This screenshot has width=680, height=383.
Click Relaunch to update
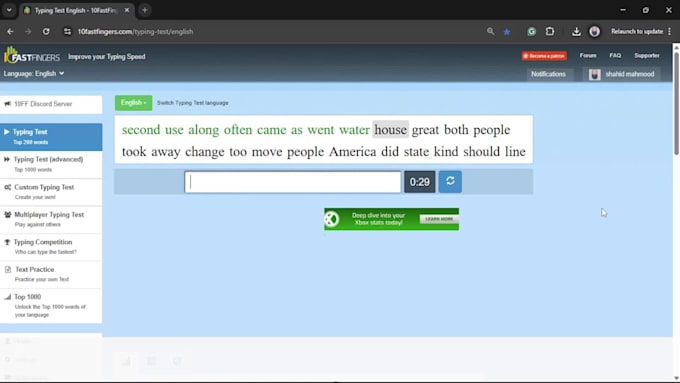pos(637,31)
